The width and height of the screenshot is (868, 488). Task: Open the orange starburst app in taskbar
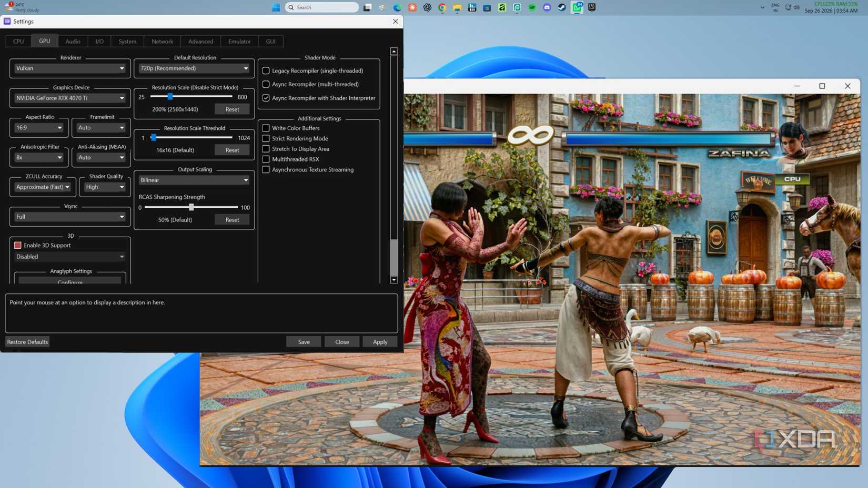click(412, 7)
